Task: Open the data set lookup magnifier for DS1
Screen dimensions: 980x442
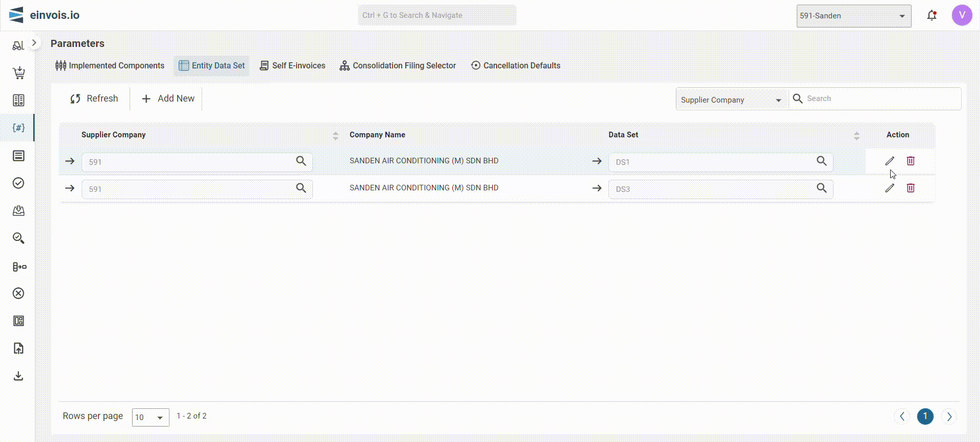Action: (x=821, y=161)
